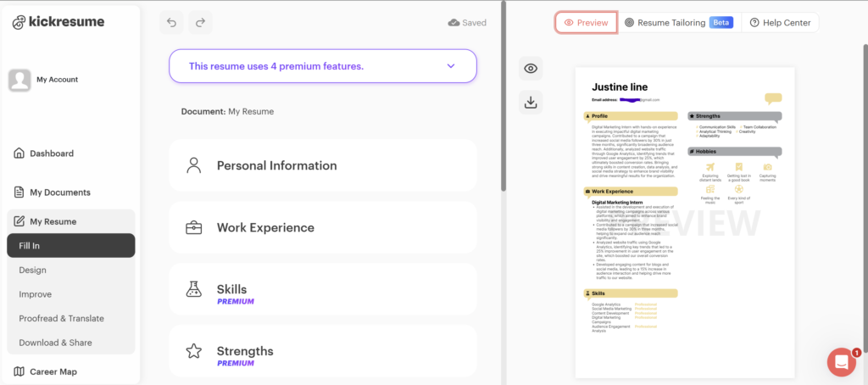The width and height of the screenshot is (868, 385).
Task: Click My Account label
Action: pyautogui.click(x=58, y=80)
